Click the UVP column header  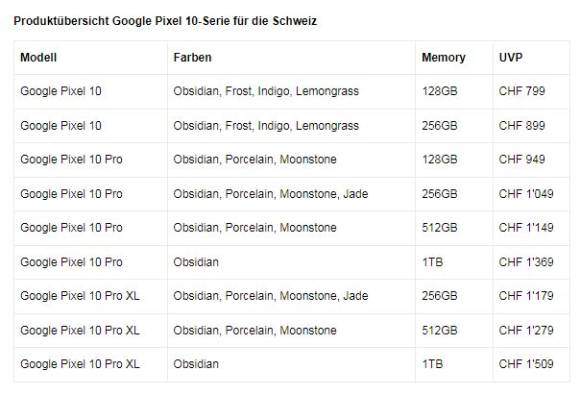pos(511,57)
